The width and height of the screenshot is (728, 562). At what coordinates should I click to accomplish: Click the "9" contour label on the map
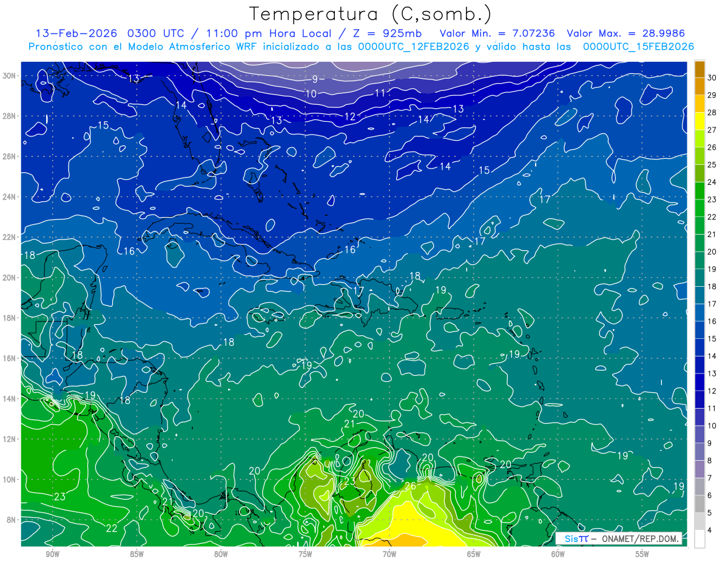click(x=315, y=79)
